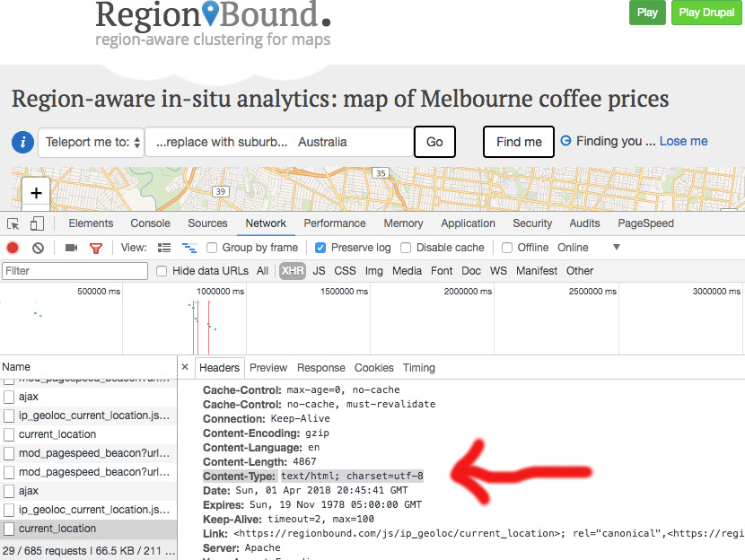Filter requests by Doc
This screenshot has width=745, height=560.
(471, 271)
